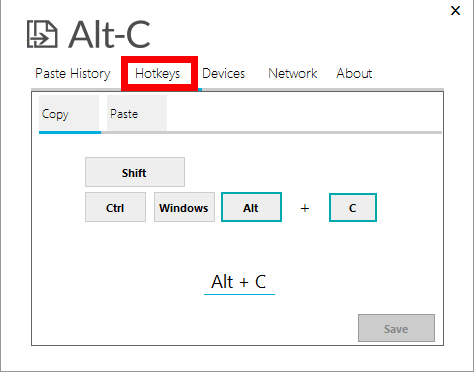Screen dimensions: 474x372
Task: Click the large Alt-C title text
Action: (109, 34)
